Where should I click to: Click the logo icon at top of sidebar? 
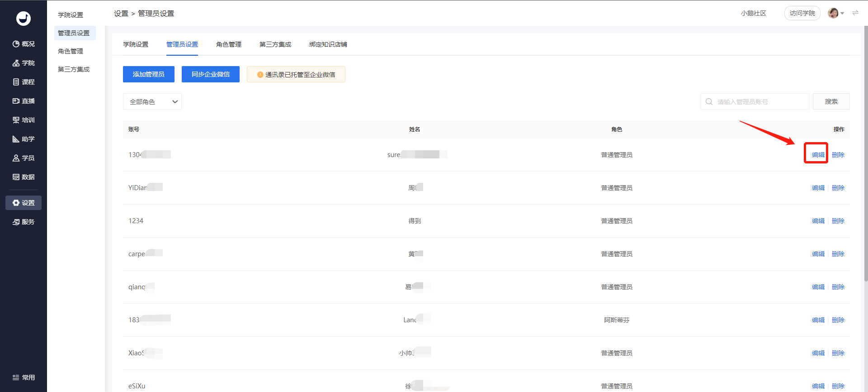[24, 19]
